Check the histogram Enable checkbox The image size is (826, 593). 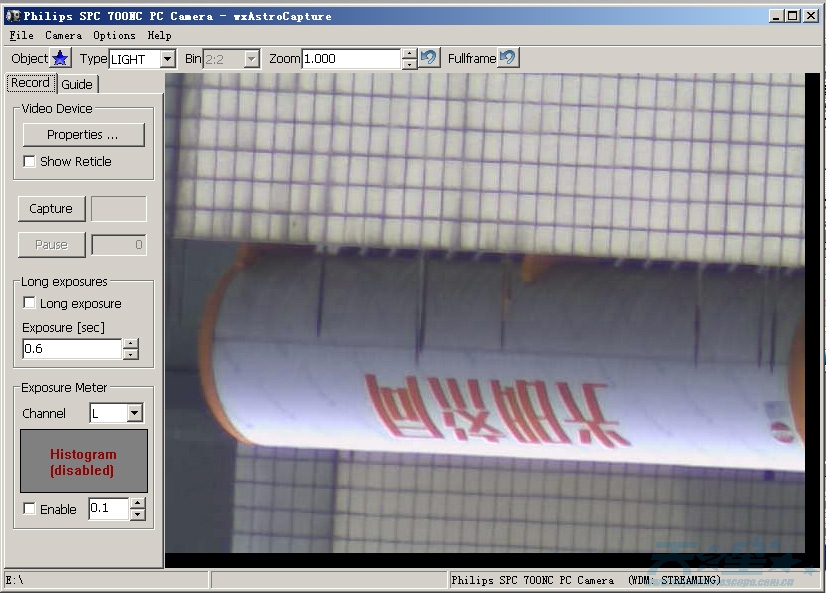(x=30, y=509)
